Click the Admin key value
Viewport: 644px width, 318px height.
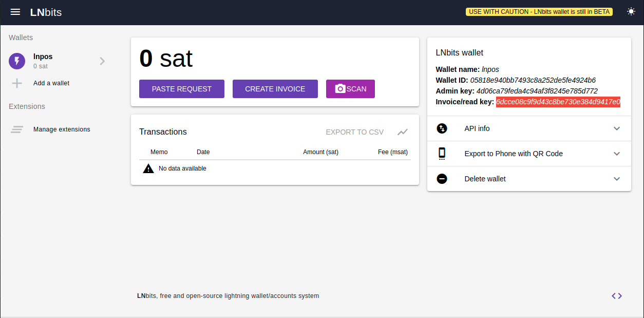(537, 91)
